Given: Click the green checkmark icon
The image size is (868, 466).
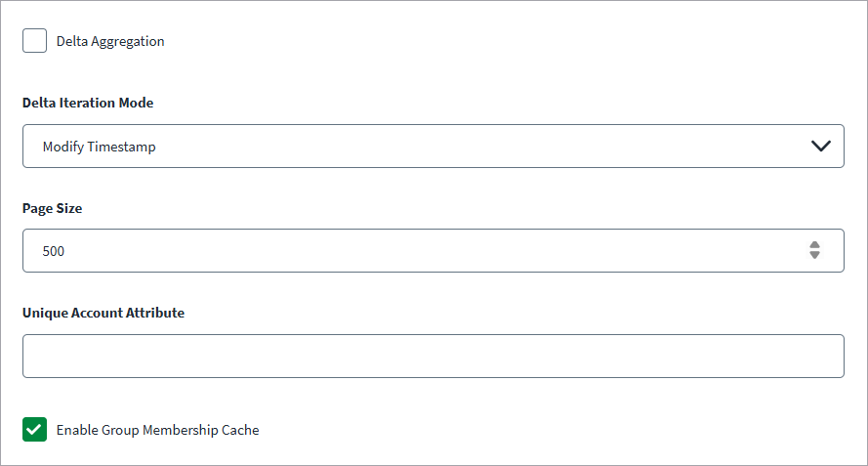Looking at the screenshot, I should [x=34, y=429].
